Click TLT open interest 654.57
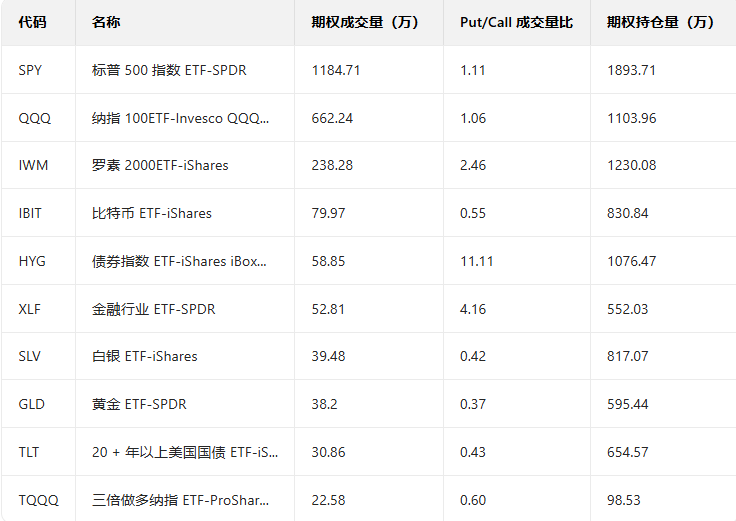The width and height of the screenshot is (736, 521). [628, 452]
